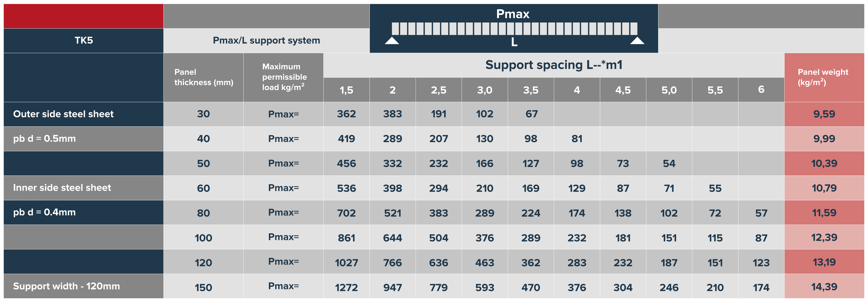Select the 80 mm panel thickness cell
The image size is (868, 302).
[203, 213]
